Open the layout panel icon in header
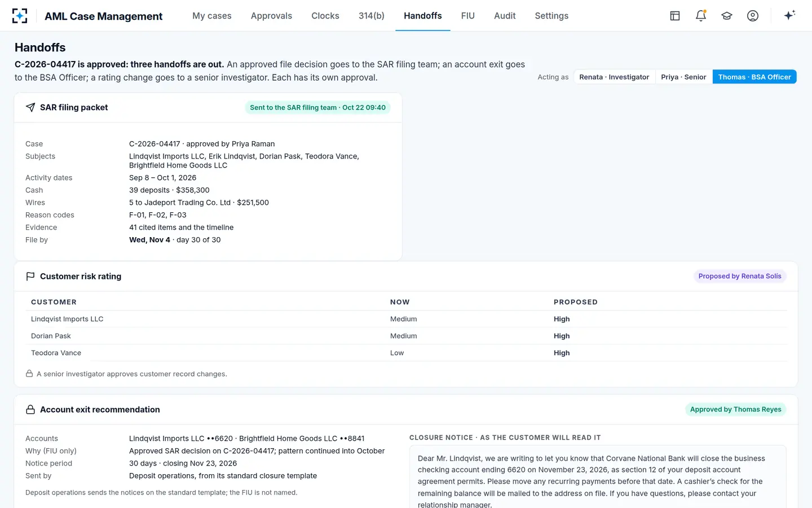 click(675, 16)
